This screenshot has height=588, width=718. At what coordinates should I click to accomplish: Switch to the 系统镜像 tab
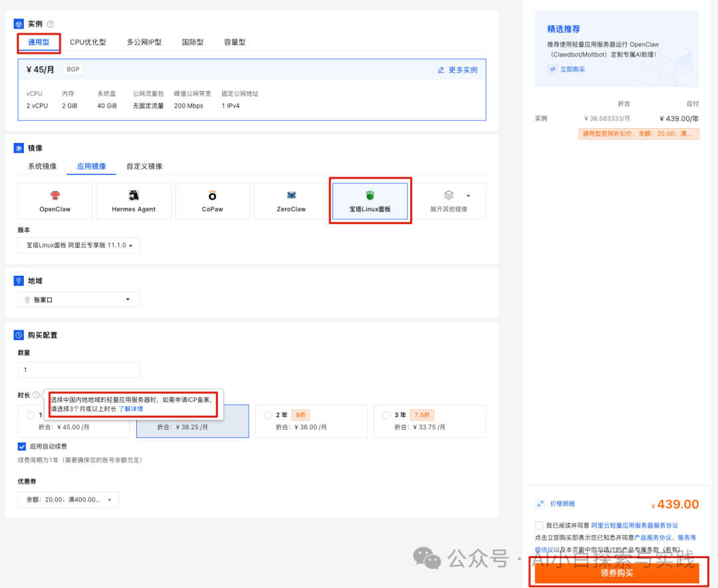pos(42,166)
